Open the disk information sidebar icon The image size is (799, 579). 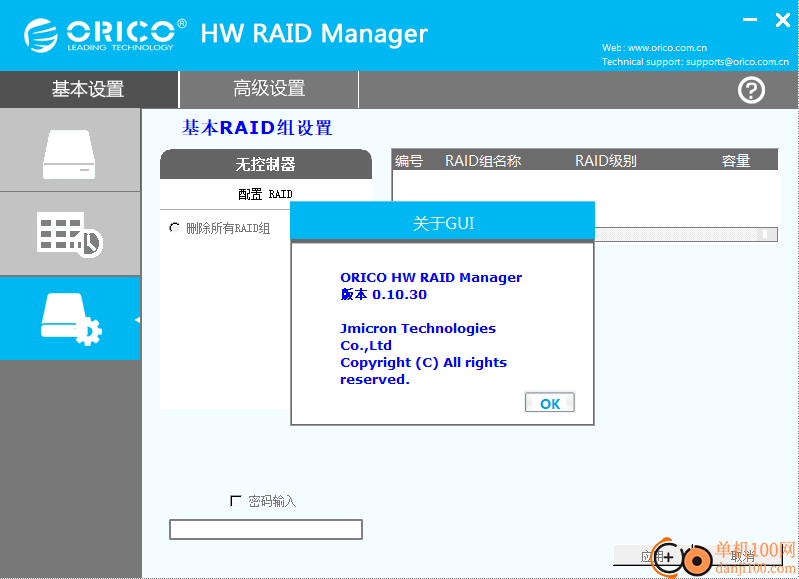70,150
